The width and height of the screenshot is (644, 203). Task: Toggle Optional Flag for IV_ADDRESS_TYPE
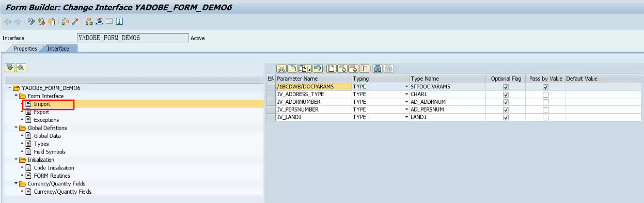click(506, 95)
